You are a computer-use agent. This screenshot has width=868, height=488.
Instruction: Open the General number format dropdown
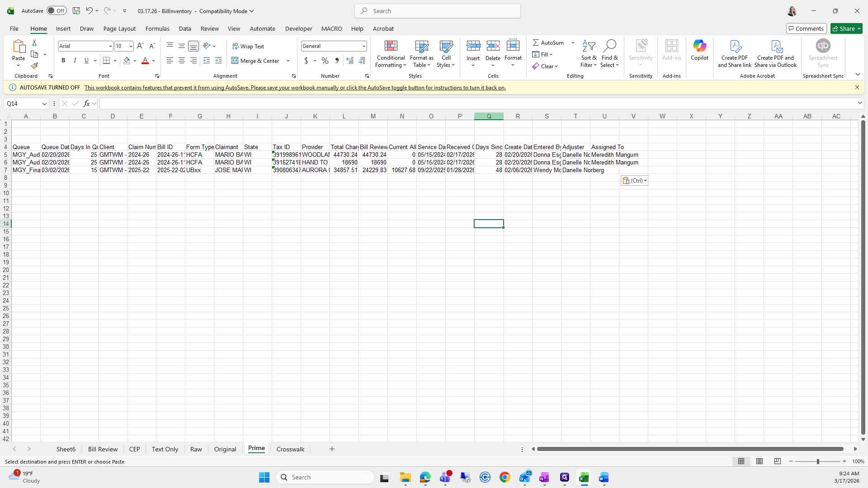coord(363,46)
